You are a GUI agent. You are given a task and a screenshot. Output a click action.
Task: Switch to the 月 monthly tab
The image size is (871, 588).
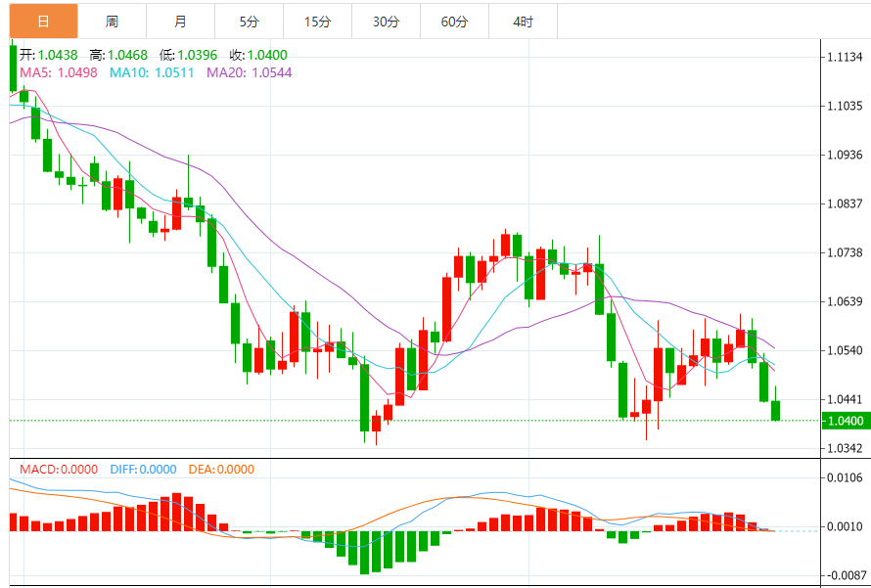click(180, 22)
